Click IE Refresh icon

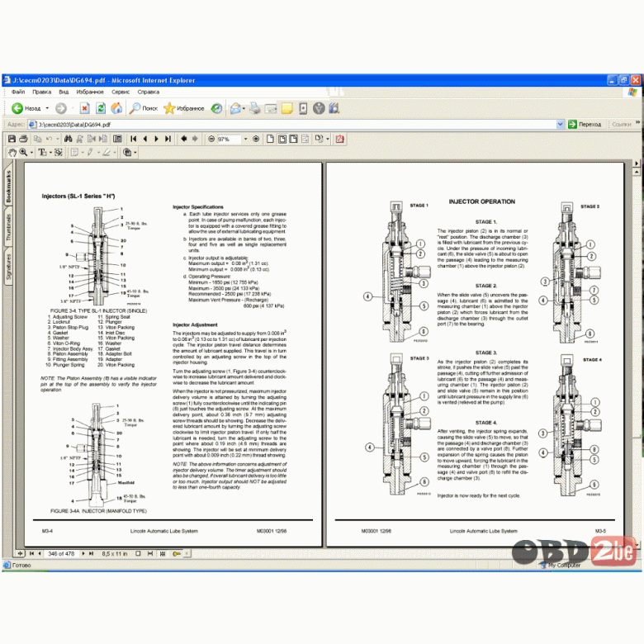101,108
